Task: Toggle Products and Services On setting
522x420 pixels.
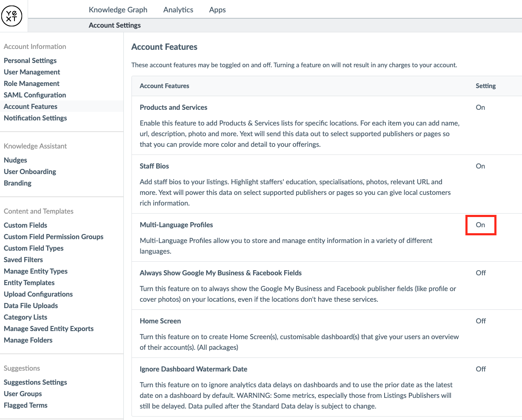Action: pyautogui.click(x=480, y=107)
